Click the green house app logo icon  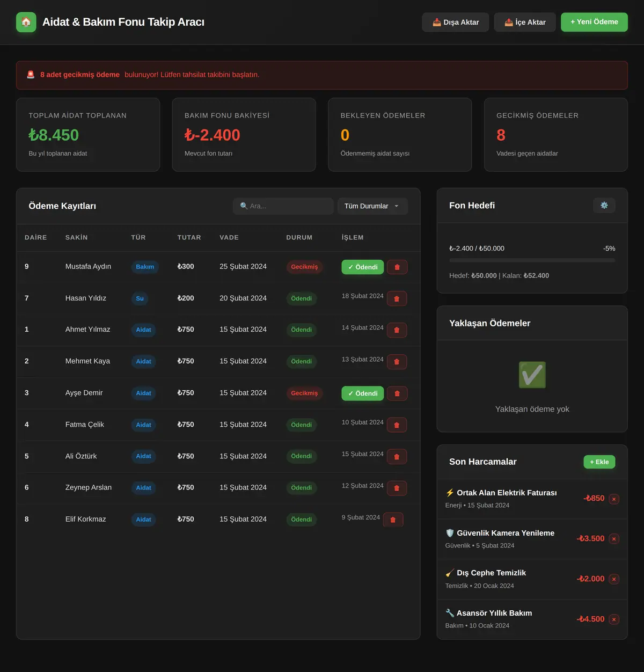(x=26, y=22)
